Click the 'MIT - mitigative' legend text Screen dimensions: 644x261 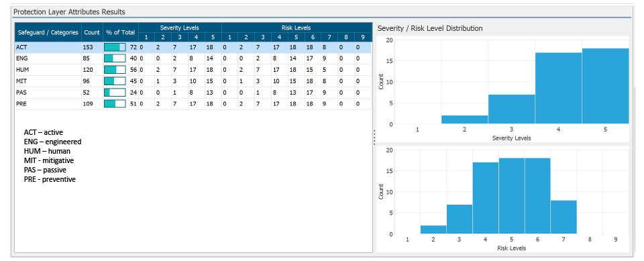(x=49, y=160)
